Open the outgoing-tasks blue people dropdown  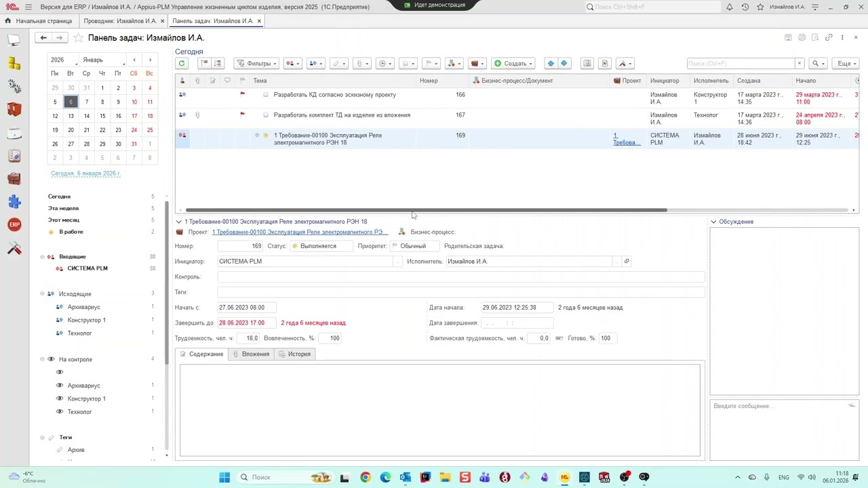316,63
